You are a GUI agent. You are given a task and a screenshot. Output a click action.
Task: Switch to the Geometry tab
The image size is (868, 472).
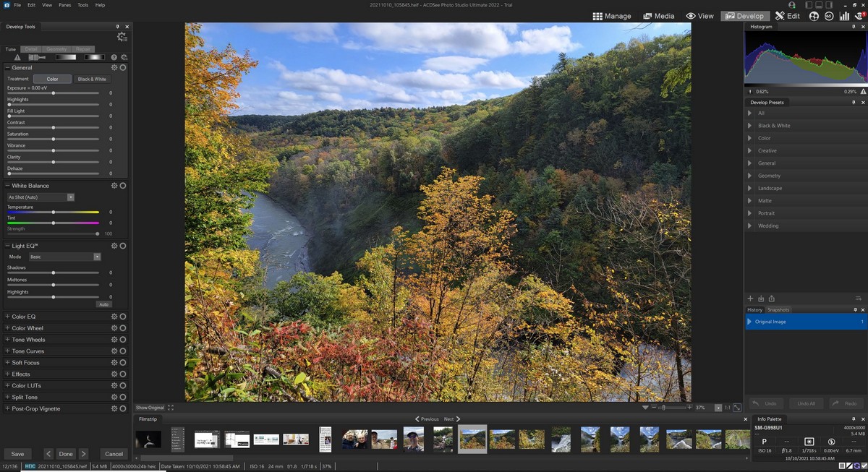click(x=56, y=49)
